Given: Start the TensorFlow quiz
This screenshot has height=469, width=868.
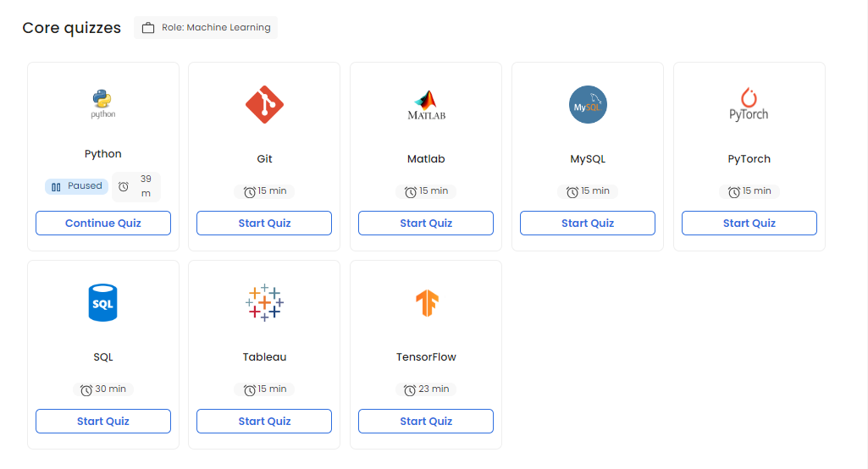Looking at the screenshot, I should point(426,422).
